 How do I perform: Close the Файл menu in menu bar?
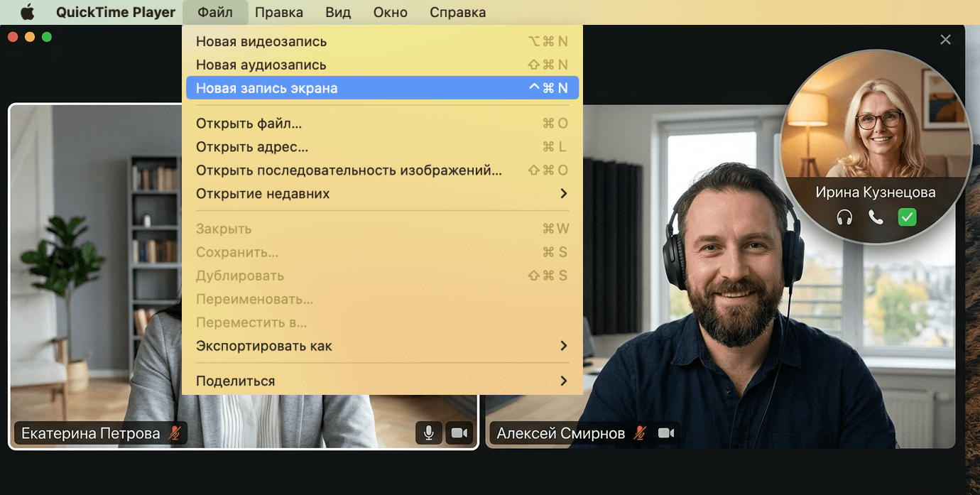(x=215, y=12)
